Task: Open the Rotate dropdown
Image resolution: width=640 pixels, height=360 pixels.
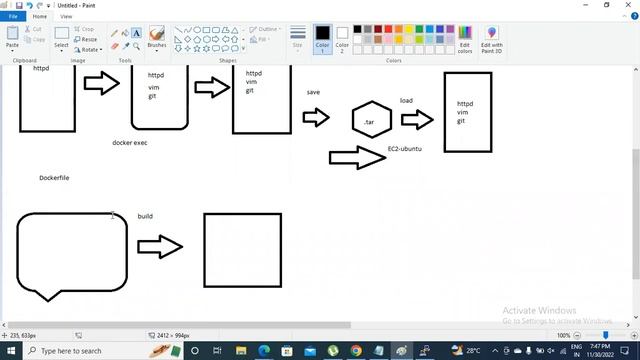Action: coord(88,49)
